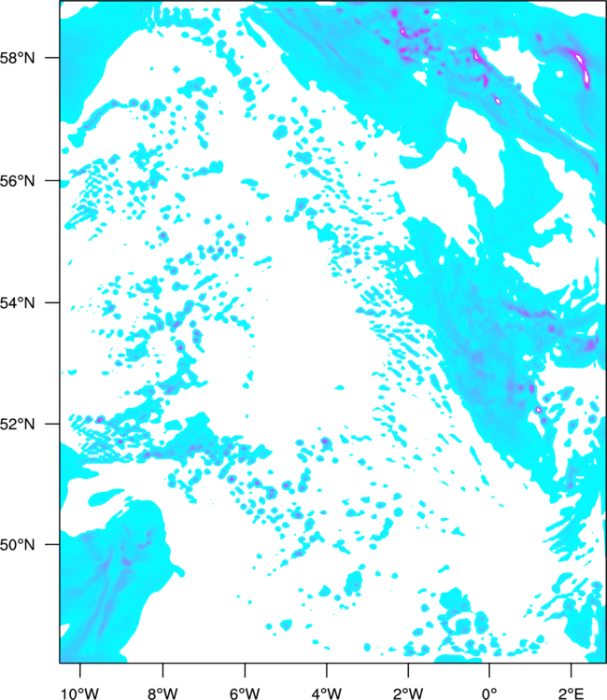Screen dimensions: 607x700
Task: Click the 52°N latitude label
Action: [18, 424]
